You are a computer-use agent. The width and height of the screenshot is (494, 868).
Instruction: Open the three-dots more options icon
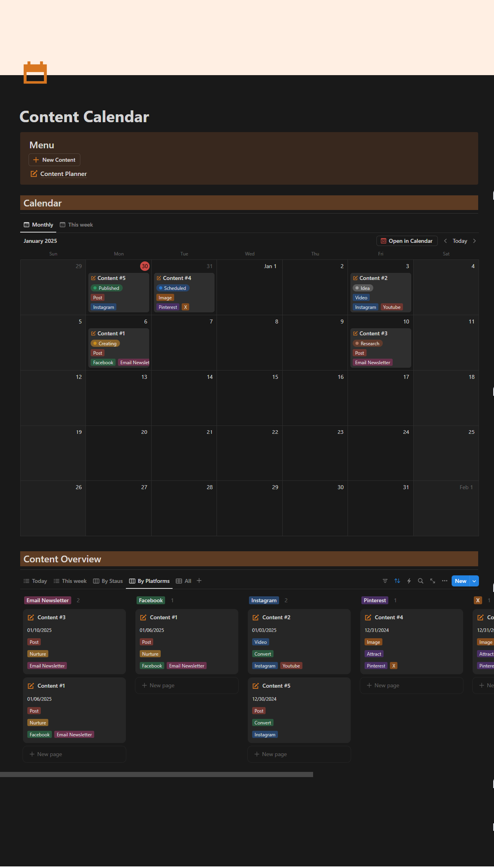tap(445, 581)
